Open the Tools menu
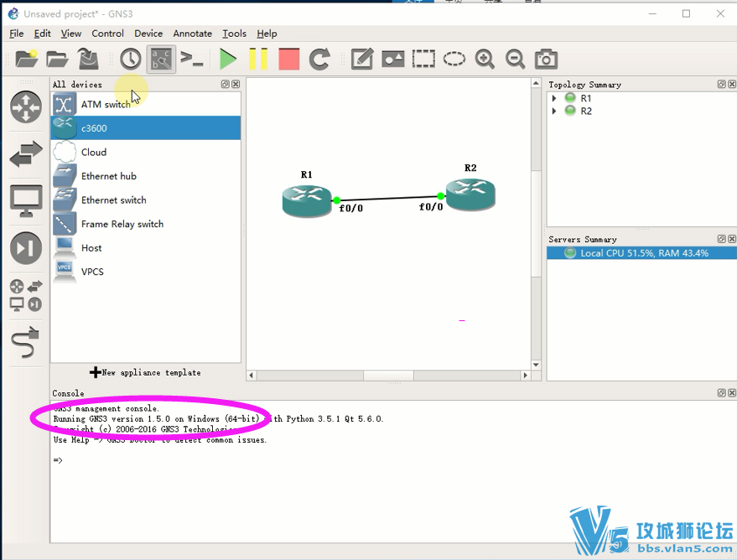 [x=234, y=34]
